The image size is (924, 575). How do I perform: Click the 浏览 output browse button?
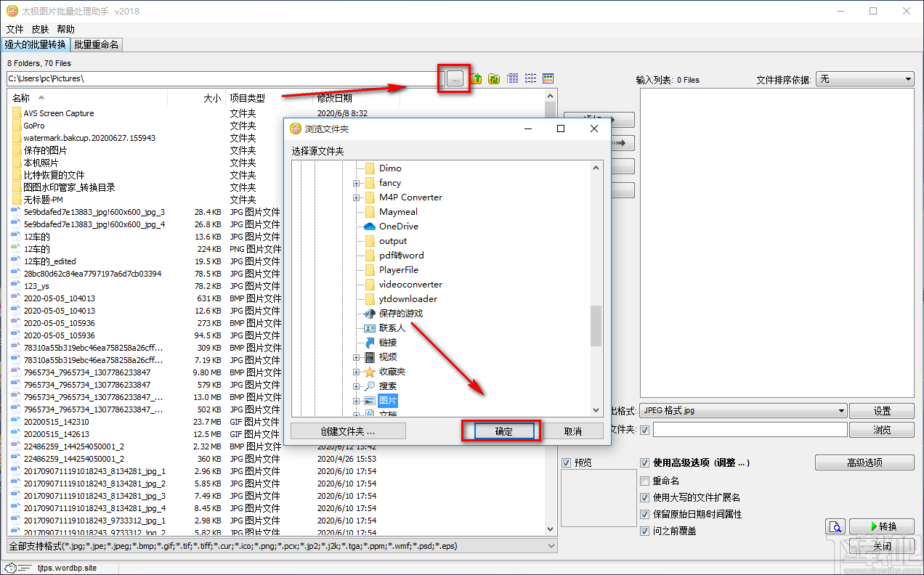click(x=882, y=430)
